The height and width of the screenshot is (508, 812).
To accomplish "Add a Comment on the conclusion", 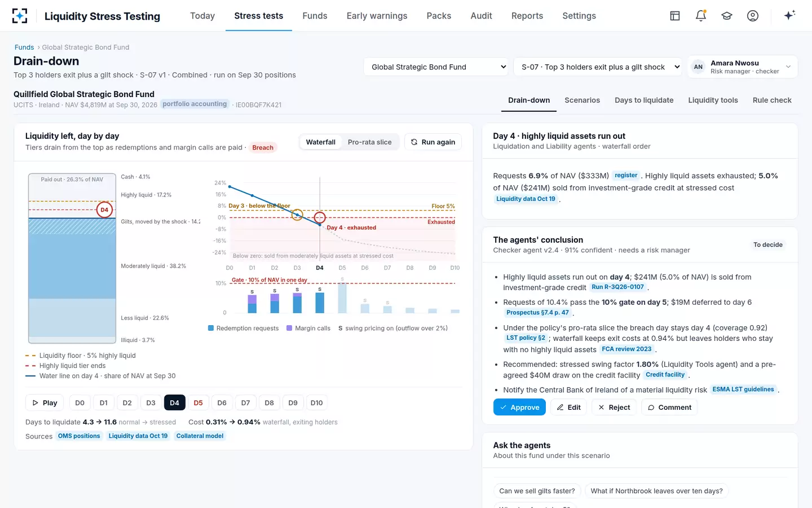I will [x=669, y=408].
